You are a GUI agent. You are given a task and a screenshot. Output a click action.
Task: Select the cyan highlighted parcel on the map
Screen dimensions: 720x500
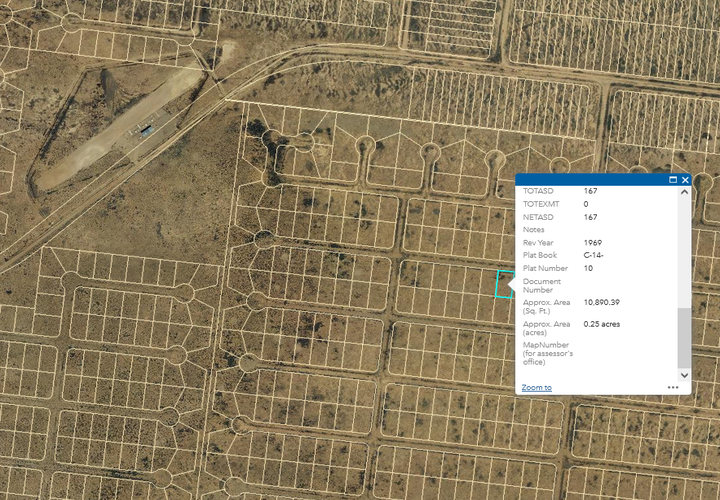pyautogui.click(x=506, y=283)
